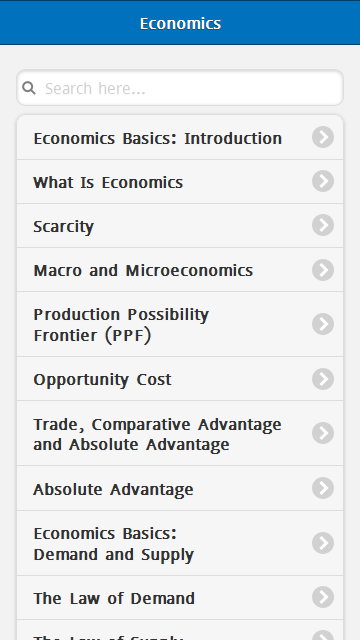This screenshot has width=360, height=640.
Task: Tap the chevron beside Macro and Microeconomics
Action: click(x=323, y=270)
